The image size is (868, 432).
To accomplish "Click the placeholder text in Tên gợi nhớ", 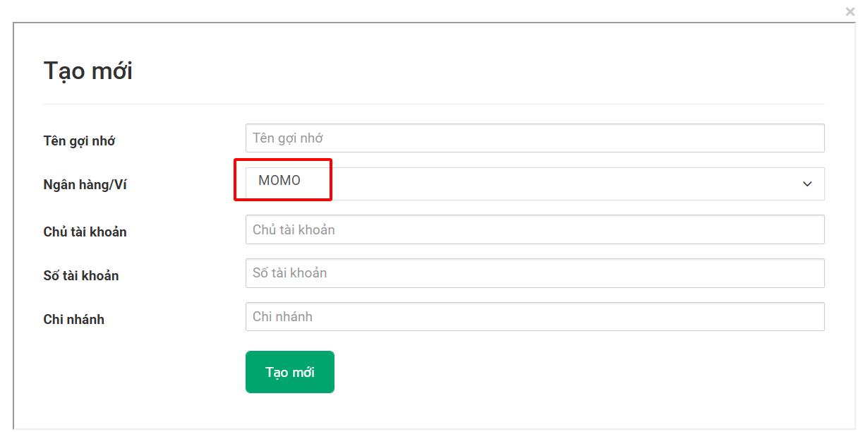I will click(x=289, y=138).
